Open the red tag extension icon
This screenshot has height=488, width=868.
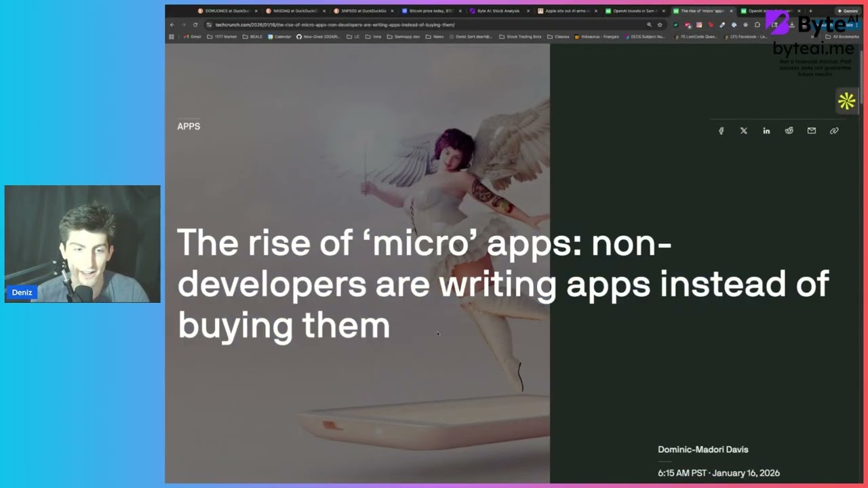711,24
